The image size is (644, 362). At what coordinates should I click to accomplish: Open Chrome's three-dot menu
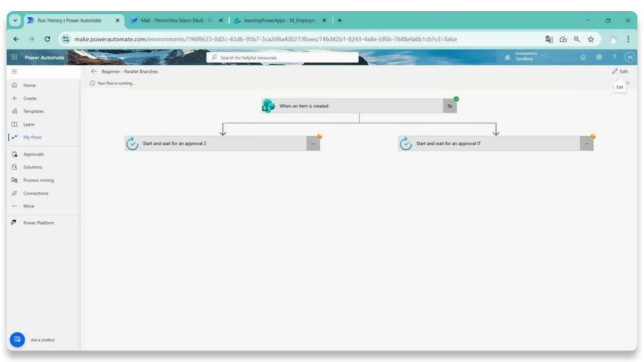(x=628, y=39)
